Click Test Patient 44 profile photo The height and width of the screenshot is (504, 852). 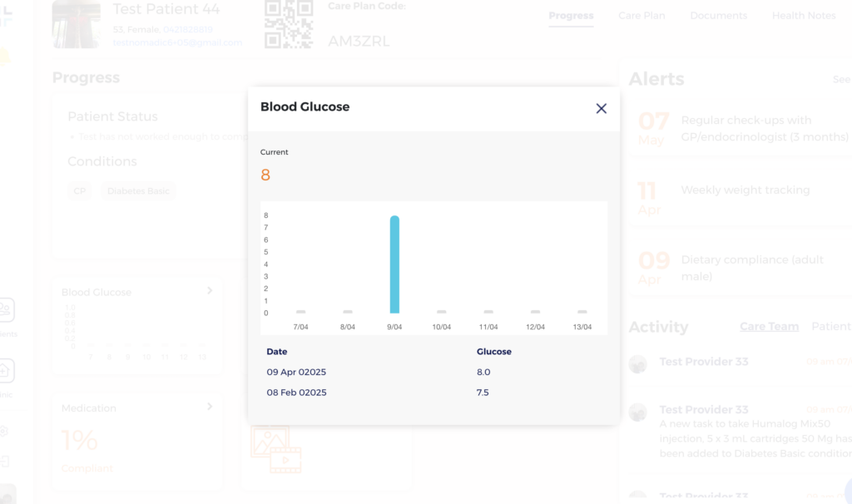click(77, 23)
